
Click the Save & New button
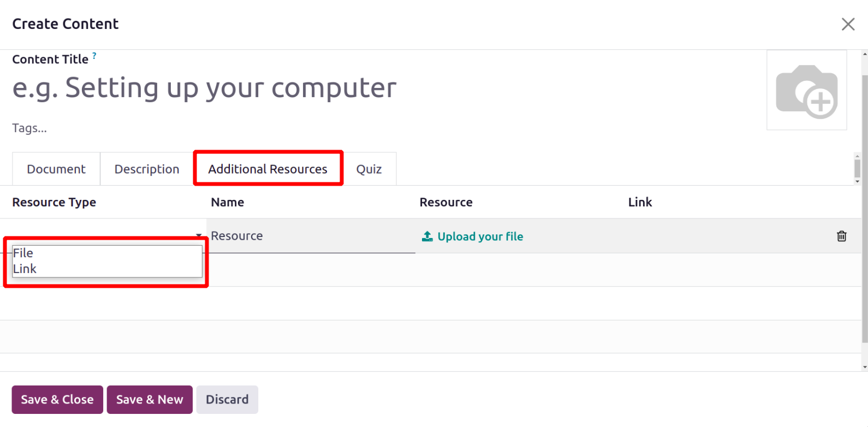coord(150,399)
